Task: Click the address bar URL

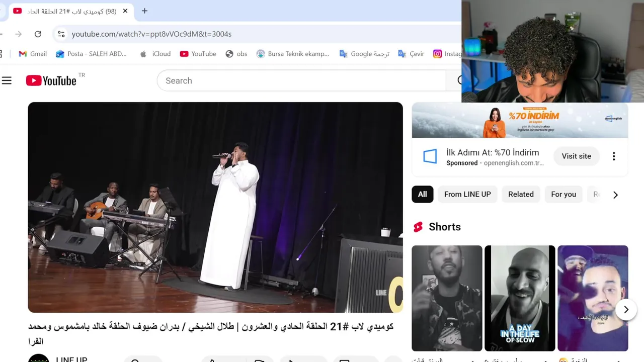Action: [151, 34]
